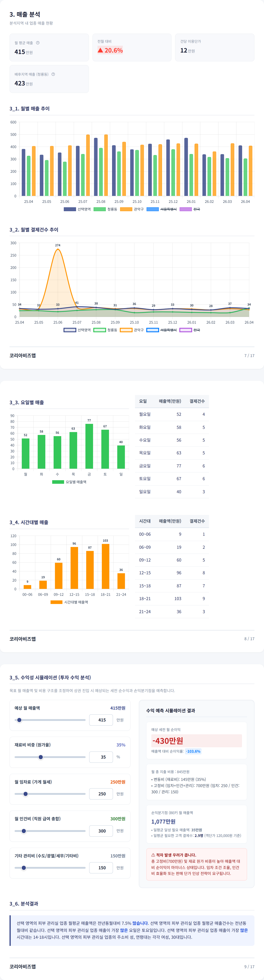Click the 월 인건비 input showing 300
Screen dimensions: 264x980
point(101,831)
